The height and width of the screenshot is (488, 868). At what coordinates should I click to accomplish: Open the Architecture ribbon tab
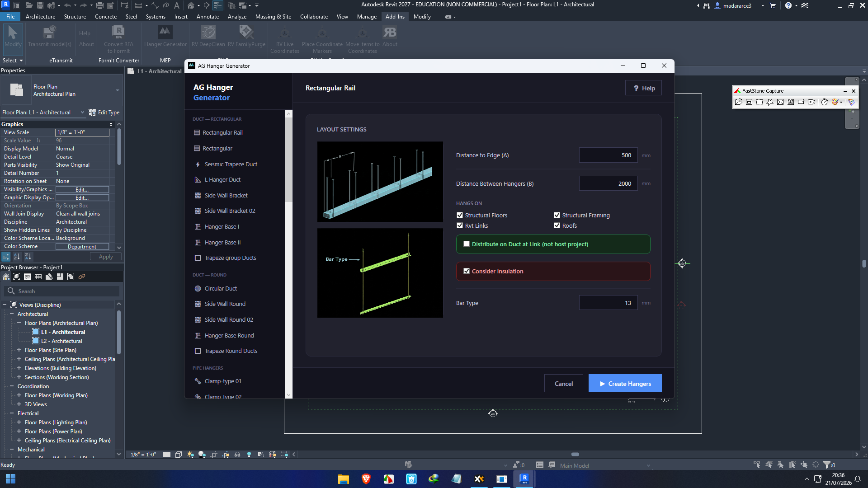point(40,17)
